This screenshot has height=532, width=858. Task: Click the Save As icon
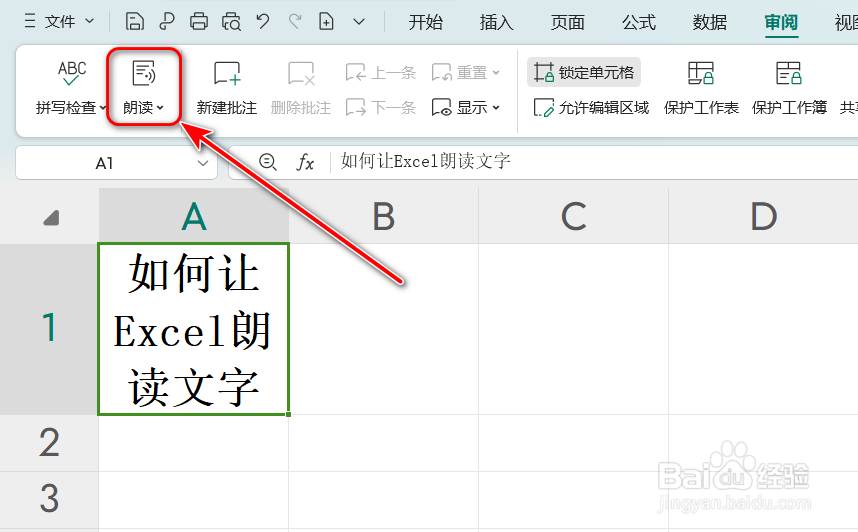pos(166,22)
